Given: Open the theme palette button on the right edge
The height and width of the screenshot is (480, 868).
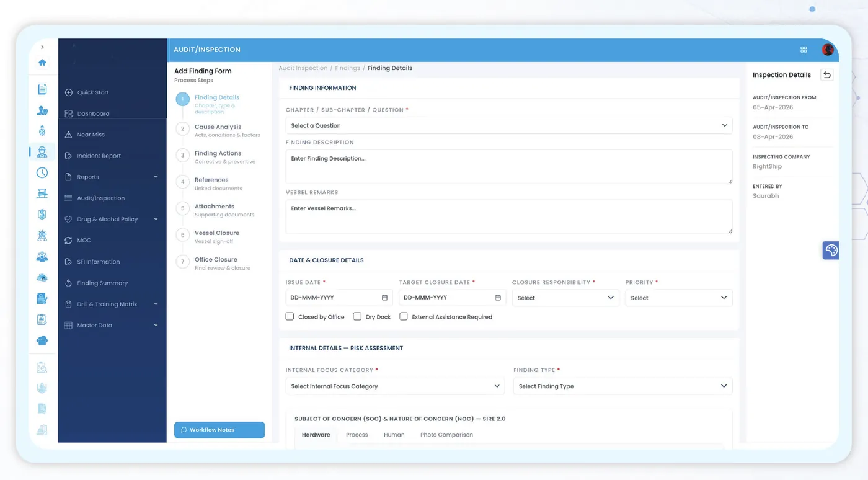Looking at the screenshot, I should pos(831,250).
